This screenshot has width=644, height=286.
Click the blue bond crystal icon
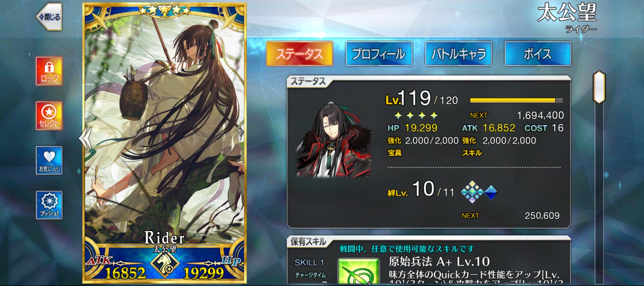[x=491, y=192]
